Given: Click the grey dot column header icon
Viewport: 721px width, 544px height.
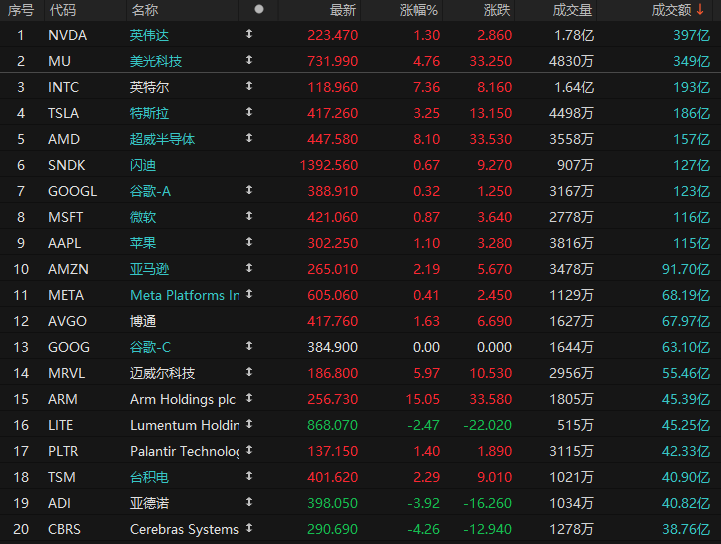Looking at the screenshot, I should coord(259,9).
